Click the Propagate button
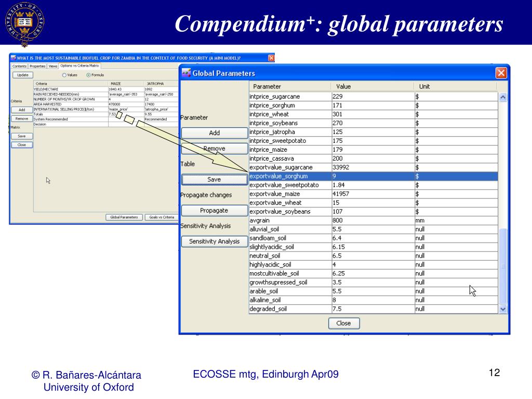532x399 pixels. (x=215, y=210)
